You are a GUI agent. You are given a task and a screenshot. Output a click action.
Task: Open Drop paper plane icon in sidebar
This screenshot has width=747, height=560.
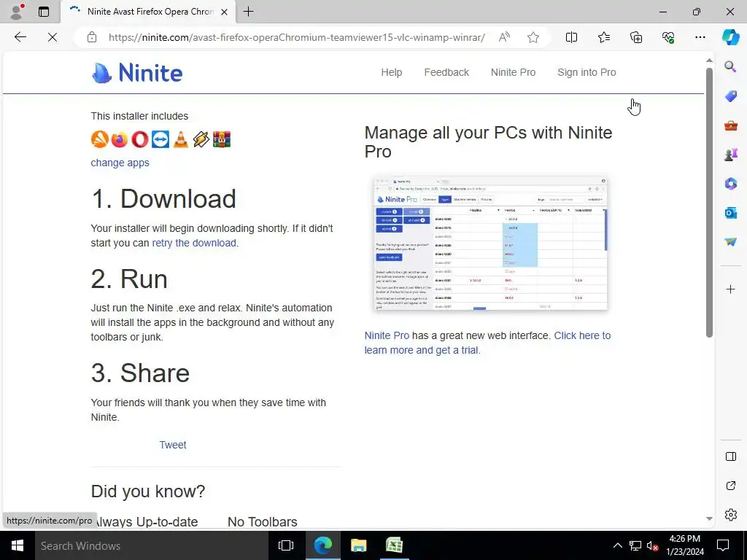(730, 242)
